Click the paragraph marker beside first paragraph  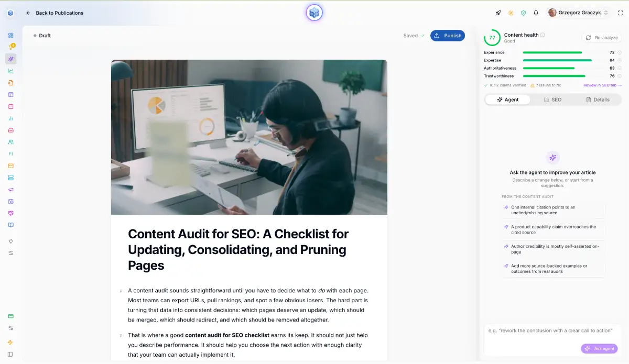click(x=121, y=291)
